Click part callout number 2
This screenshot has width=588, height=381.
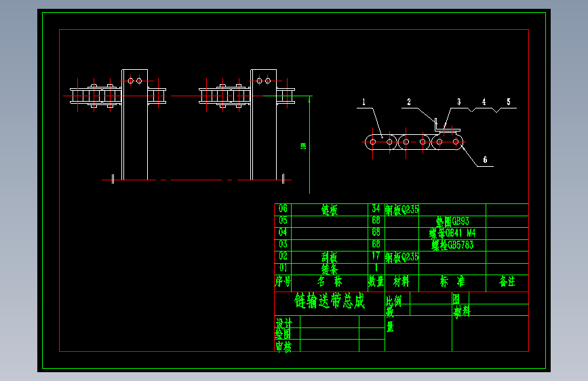pos(409,102)
